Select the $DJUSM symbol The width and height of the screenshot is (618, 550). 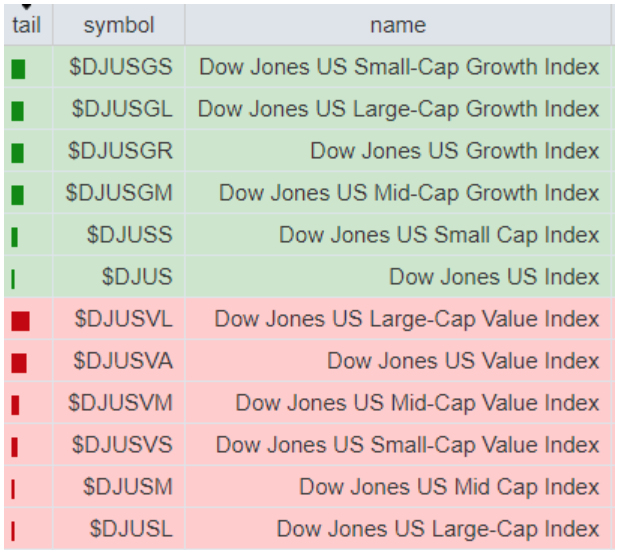point(128,487)
